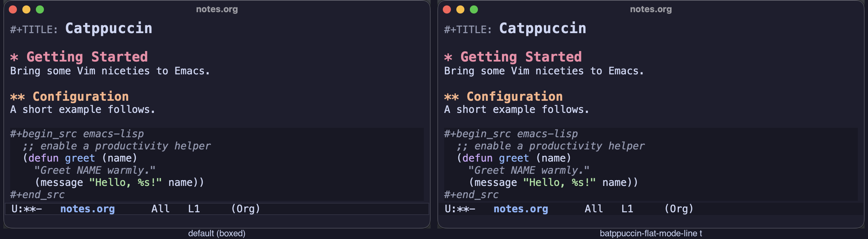Click 'All' position indicator in the left mode line

click(x=161, y=209)
